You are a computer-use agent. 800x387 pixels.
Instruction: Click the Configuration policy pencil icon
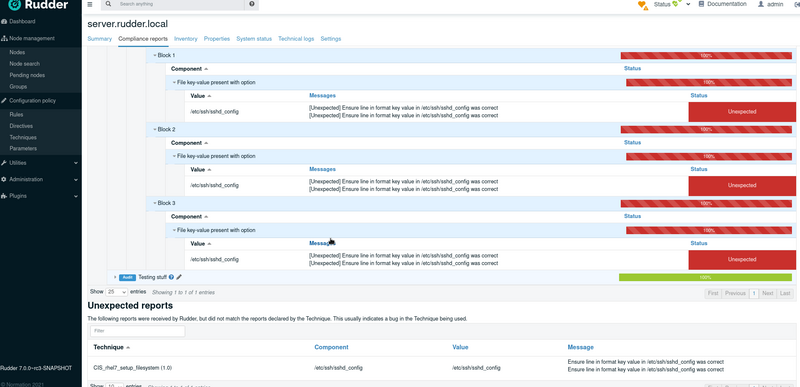[4, 100]
